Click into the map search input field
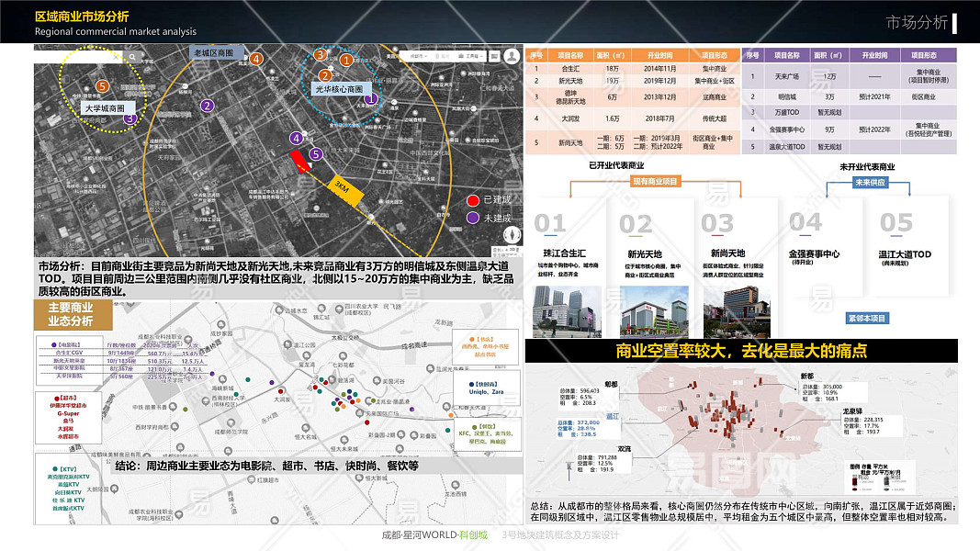980x551 pixels. [78, 57]
